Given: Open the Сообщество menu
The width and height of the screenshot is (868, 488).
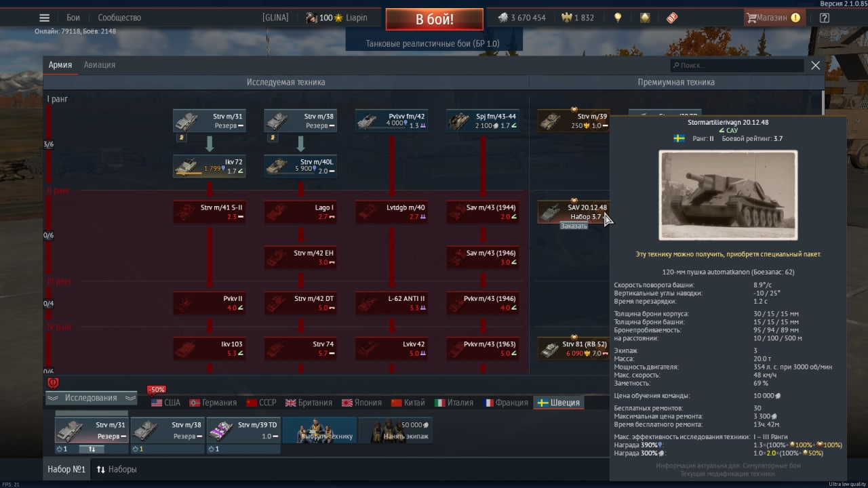Looking at the screenshot, I should [x=119, y=18].
